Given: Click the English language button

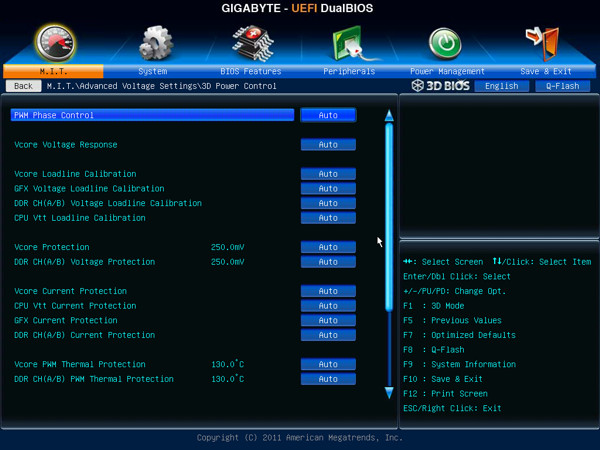Looking at the screenshot, I should tap(502, 86).
